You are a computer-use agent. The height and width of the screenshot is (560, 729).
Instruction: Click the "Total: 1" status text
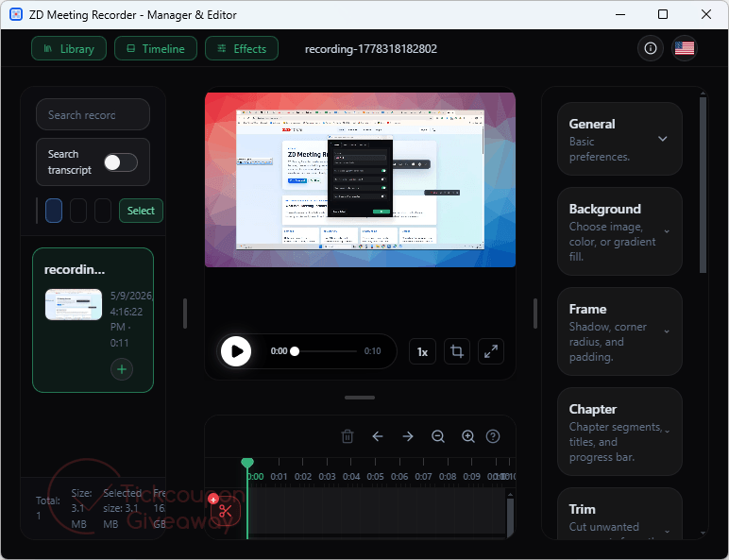[x=48, y=508]
